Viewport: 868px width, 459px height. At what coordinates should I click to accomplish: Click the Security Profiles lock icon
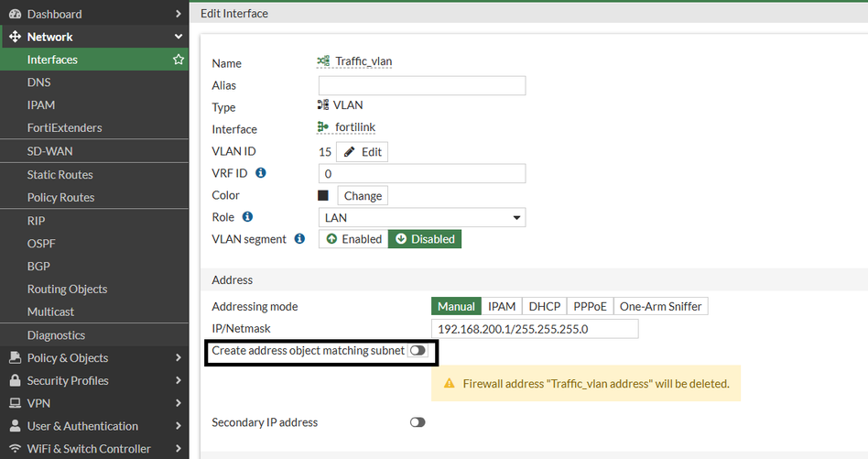pyautogui.click(x=15, y=381)
